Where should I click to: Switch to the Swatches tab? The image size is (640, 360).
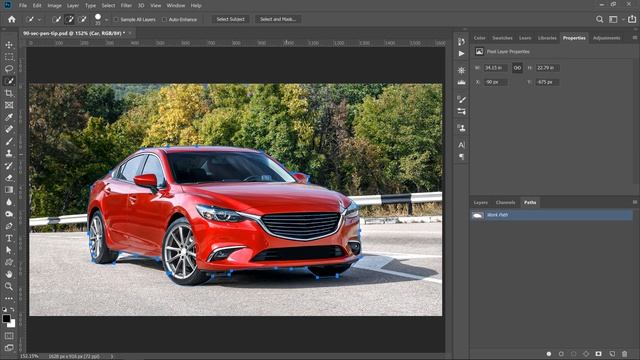502,38
